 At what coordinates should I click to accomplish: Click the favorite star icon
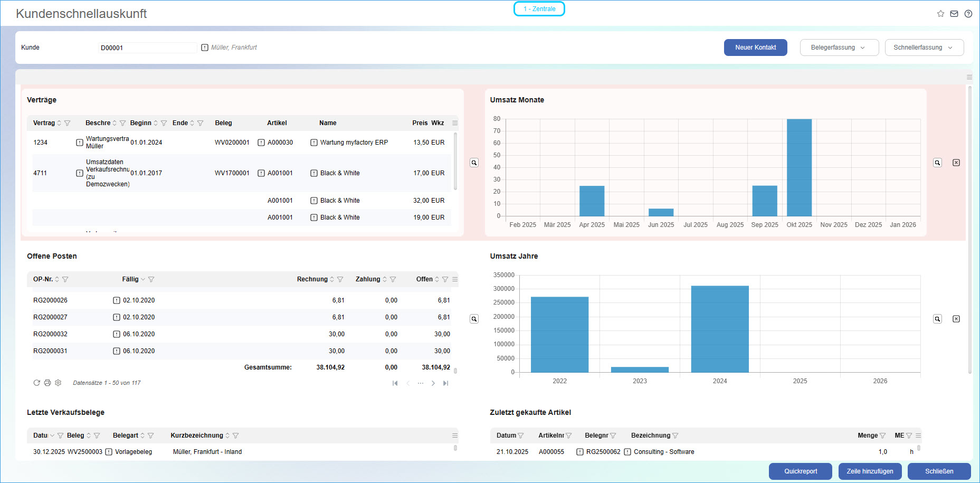(x=940, y=14)
